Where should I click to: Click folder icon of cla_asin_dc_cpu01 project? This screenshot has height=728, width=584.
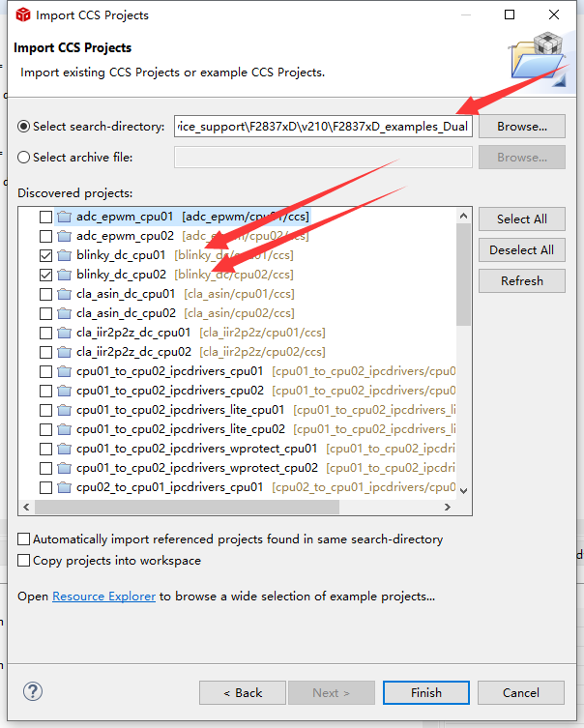pyautogui.click(x=64, y=294)
